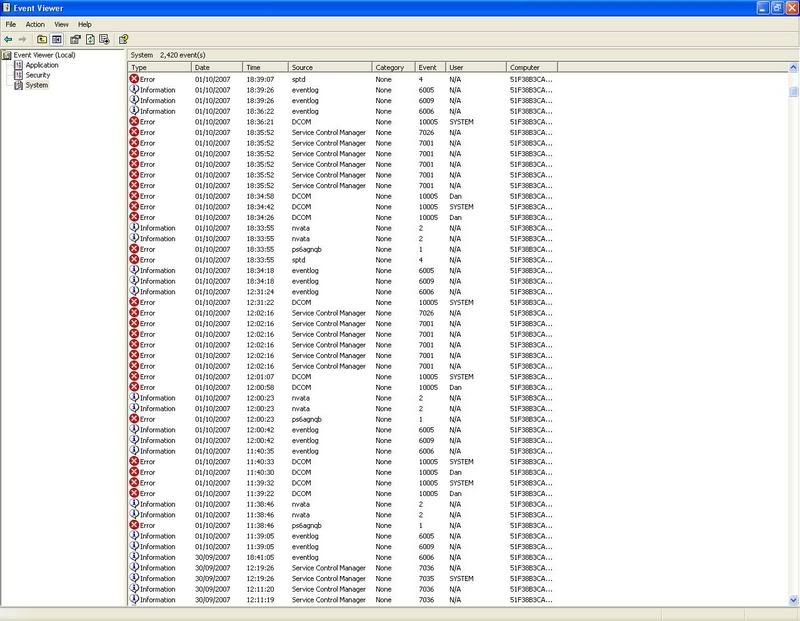The height and width of the screenshot is (621, 800).
Task: Open the Action menu
Action: [35, 24]
